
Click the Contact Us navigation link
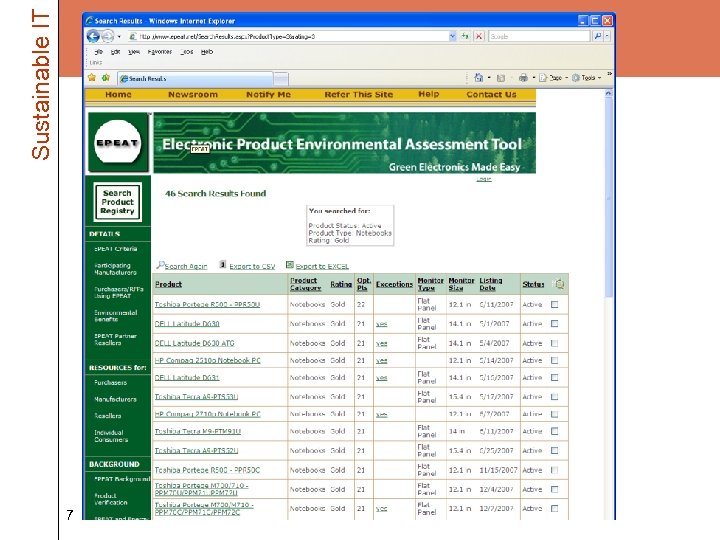[491, 94]
